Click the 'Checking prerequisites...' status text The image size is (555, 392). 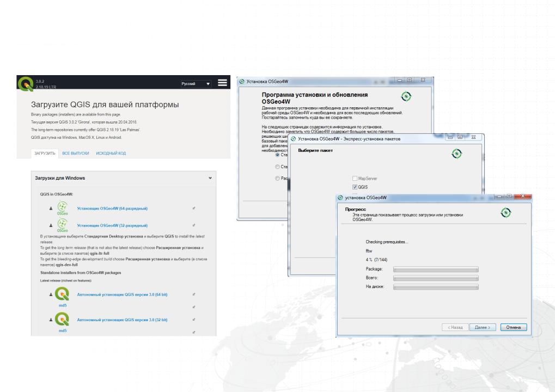point(387,242)
